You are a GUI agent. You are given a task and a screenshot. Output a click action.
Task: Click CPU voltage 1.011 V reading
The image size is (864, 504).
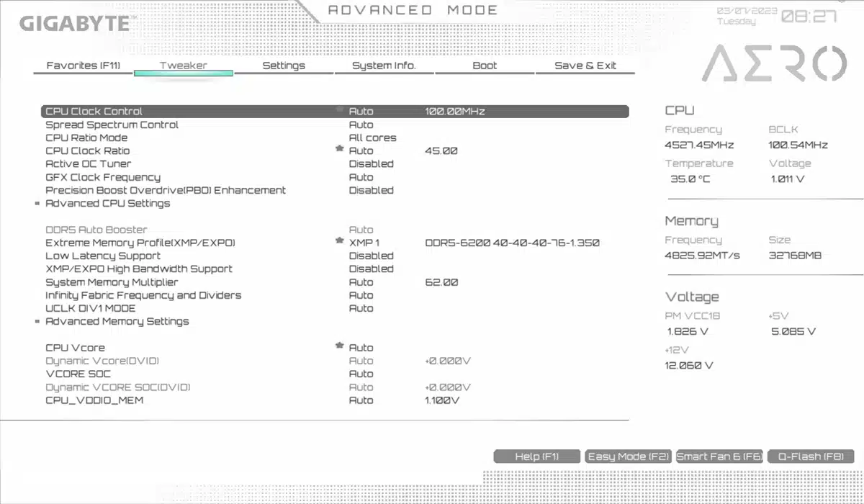click(x=788, y=179)
